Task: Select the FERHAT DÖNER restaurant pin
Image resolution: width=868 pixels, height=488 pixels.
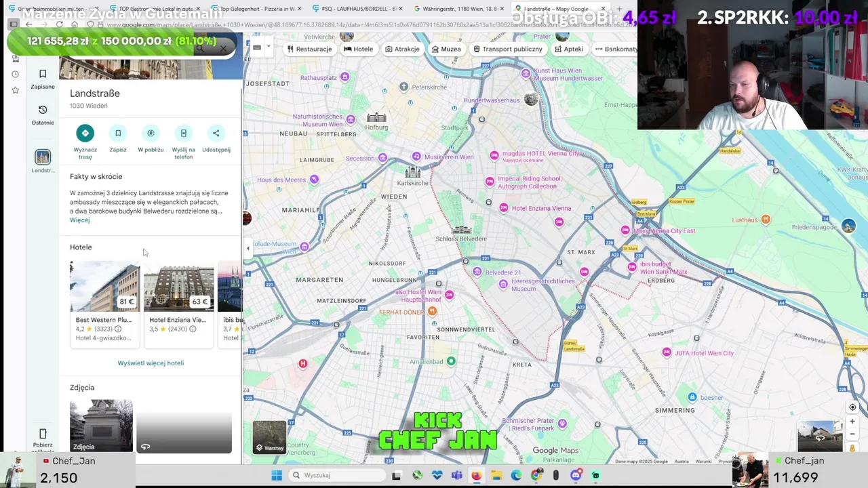Action: tap(432, 311)
